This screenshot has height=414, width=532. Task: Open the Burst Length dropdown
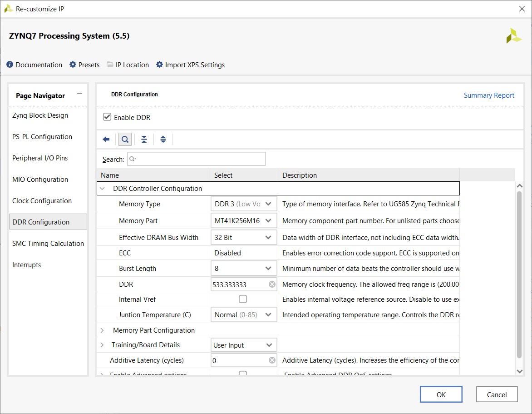pyautogui.click(x=244, y=269)
